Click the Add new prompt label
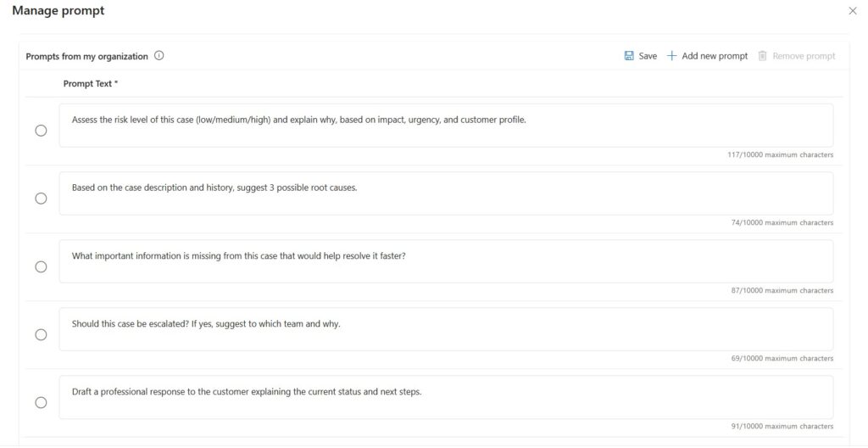 tap(715, 56)
